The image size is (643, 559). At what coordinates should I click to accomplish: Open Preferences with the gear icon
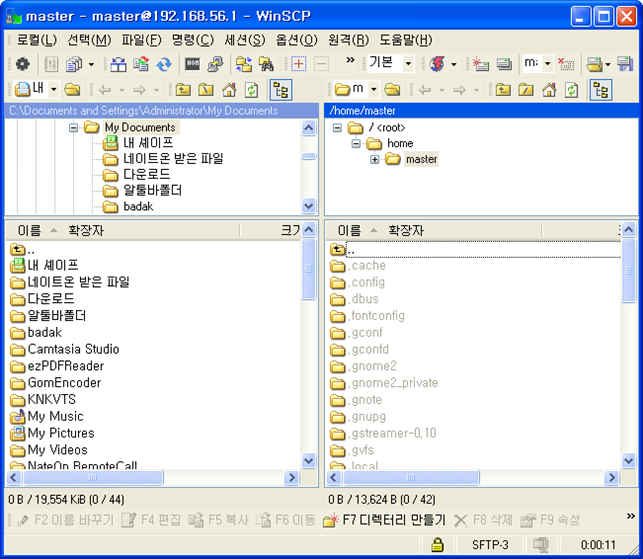pos(22,64)
